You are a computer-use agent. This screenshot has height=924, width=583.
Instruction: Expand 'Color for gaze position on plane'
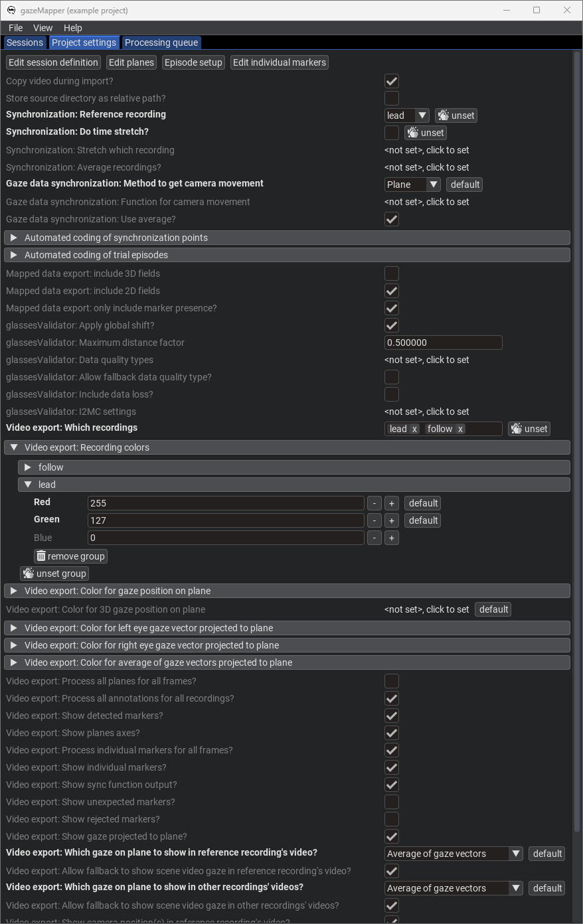[x=287, y=591]
